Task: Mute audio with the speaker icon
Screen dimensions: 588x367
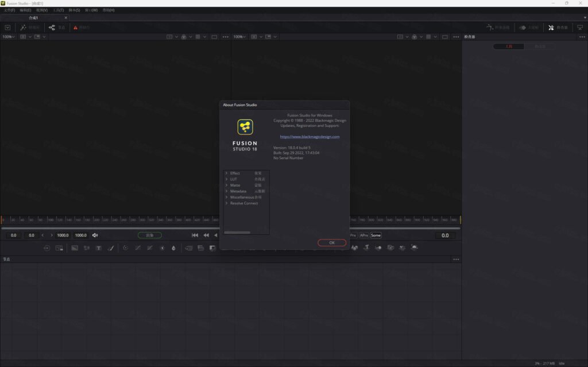Action: pyautogui.click(x=95, y=235)
